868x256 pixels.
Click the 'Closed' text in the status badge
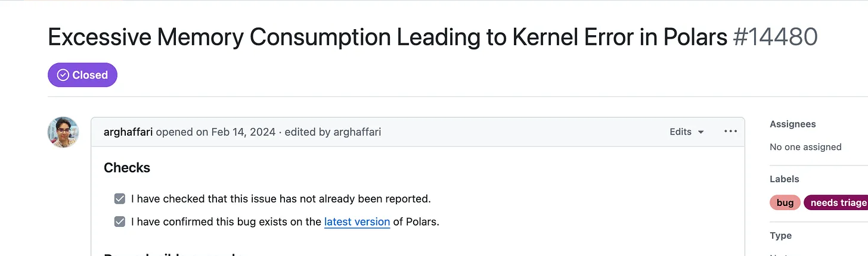click(90, 75)
